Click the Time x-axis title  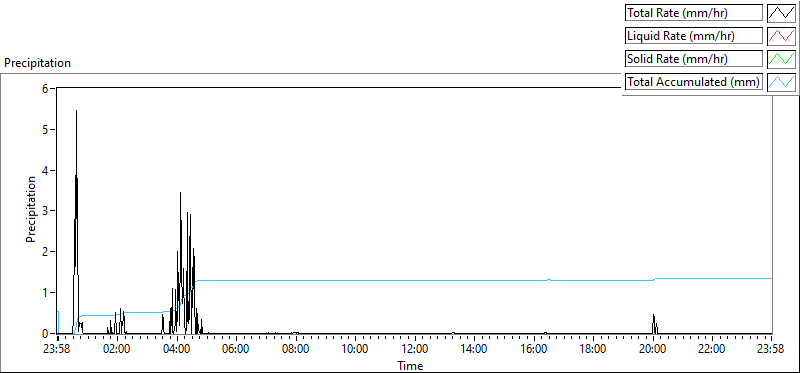pyautogui.click(x=410, y=365)
